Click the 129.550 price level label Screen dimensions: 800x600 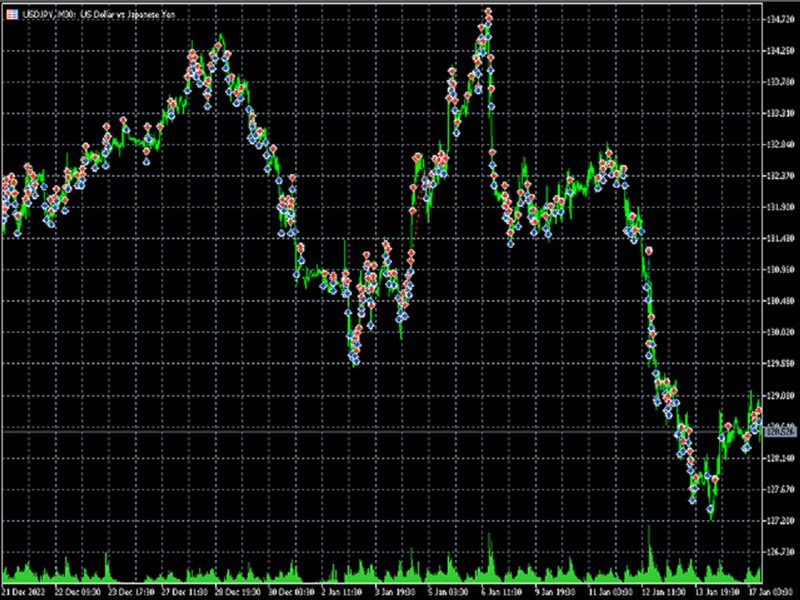tap(781, 363)
